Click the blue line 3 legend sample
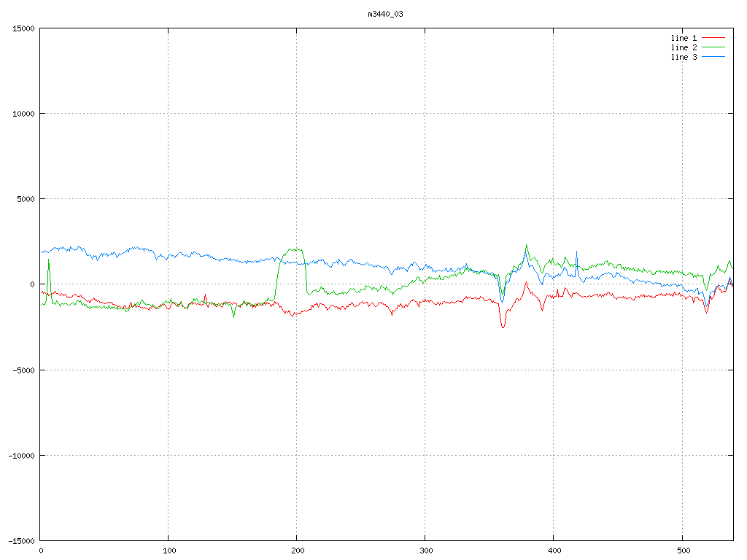Screen dimensions: 747x560 tap(713, 57)
